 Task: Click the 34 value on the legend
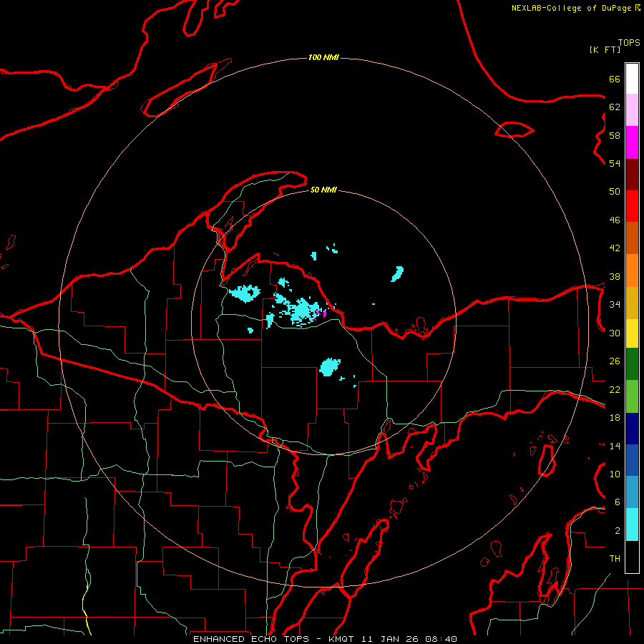pos(615,305)
